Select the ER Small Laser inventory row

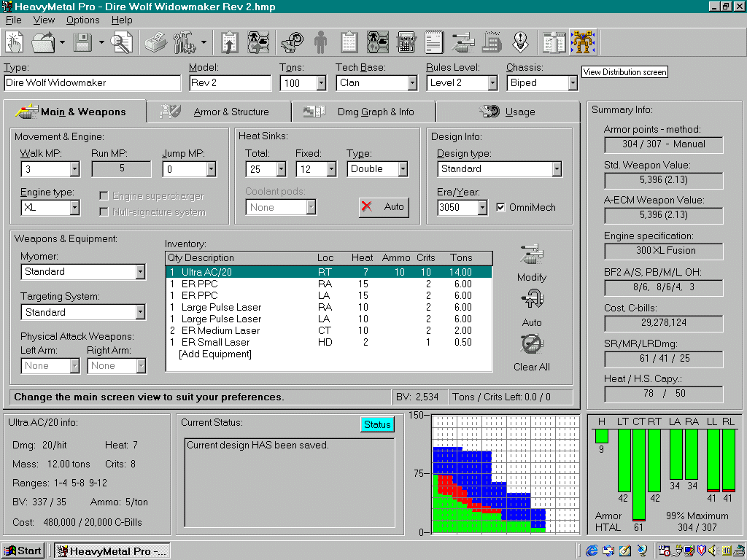tap(329, 343)
